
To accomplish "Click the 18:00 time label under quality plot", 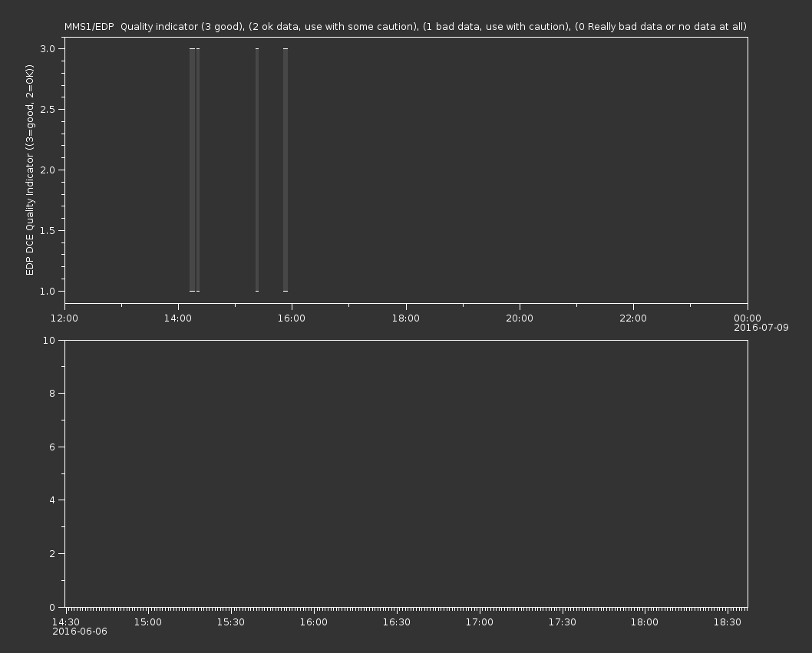I will tap(405, 318).
